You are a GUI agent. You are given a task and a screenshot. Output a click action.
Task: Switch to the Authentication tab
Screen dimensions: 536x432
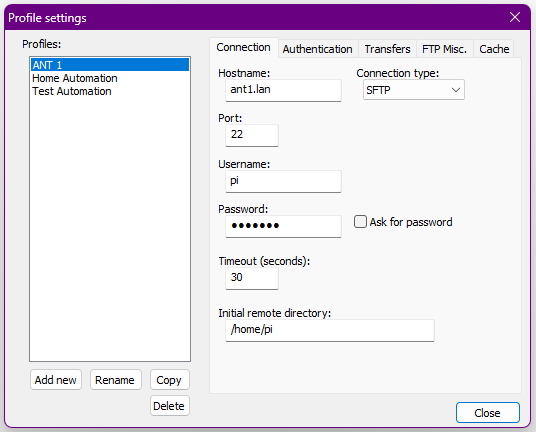(318, 49)
